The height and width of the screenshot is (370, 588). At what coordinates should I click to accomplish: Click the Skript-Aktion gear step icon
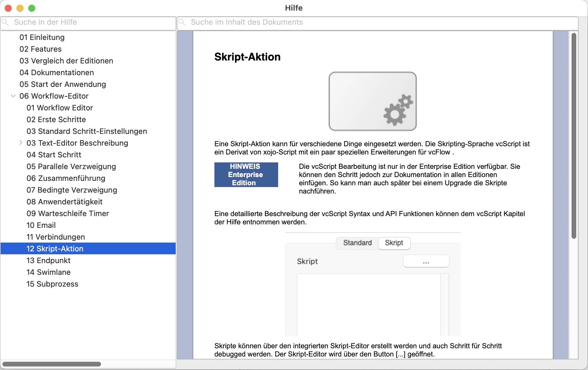point(372,101)
